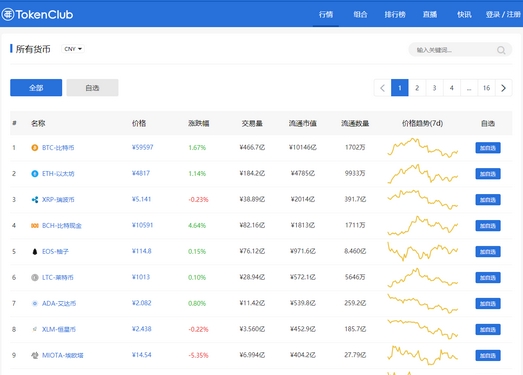Open the 快讯 tab in header
The width and height of the screenshot is (523, 375).
[464, 14]
